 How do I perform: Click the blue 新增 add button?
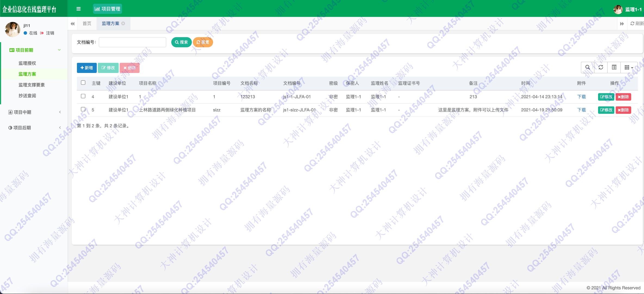[x=87, y=68]
